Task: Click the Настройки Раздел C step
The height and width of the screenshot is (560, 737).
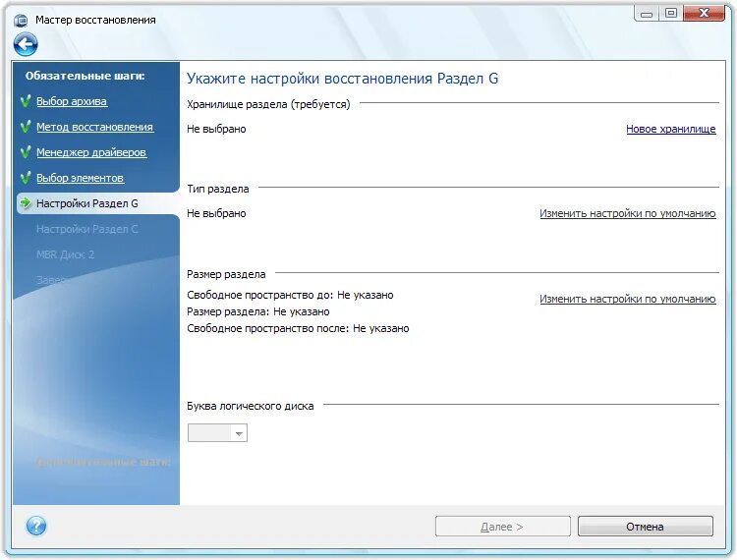Action: point(86,229)
